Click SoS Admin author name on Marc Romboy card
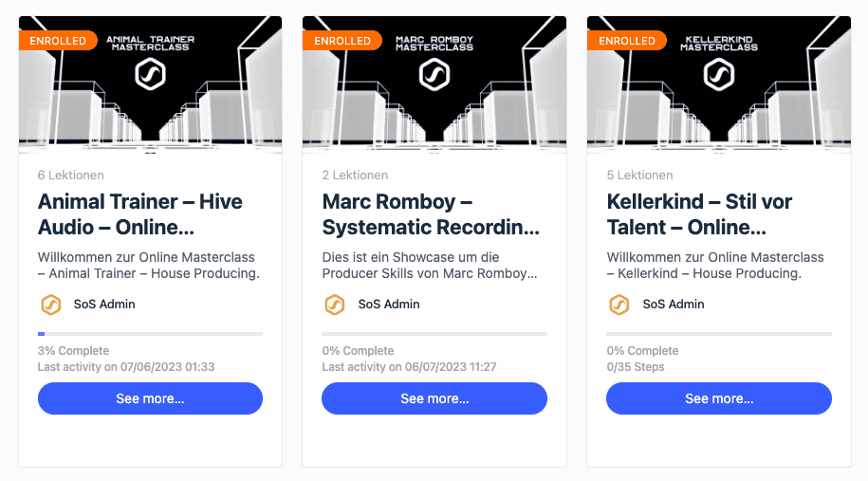This screenshot has height=481, width=868. pos(389,305)
